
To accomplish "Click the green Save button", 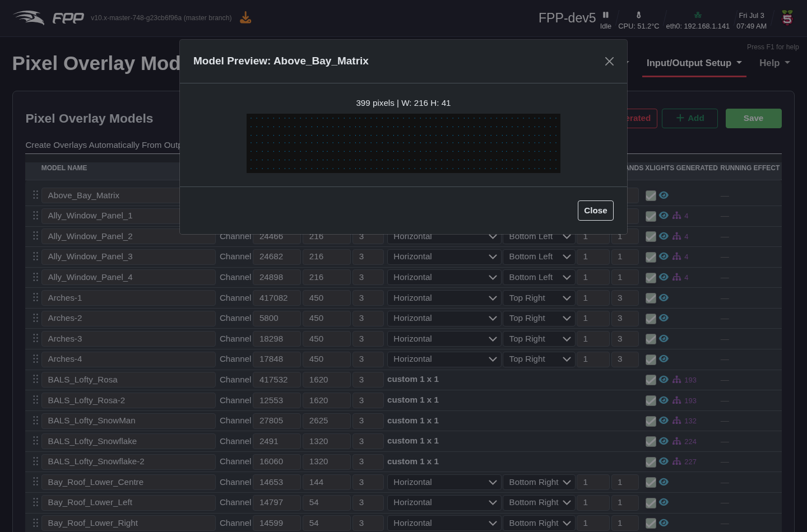I will click(753, 118).
